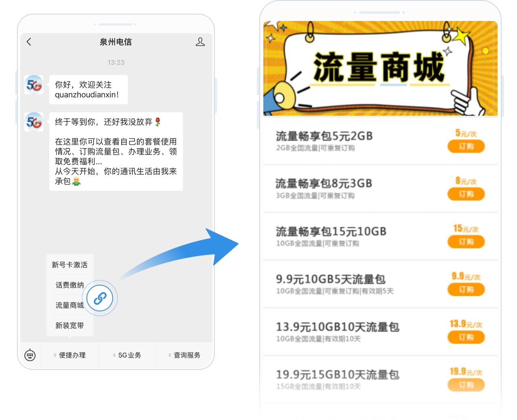The width and height of the screenshot is (517, 420).
Task: Order the 流量畅享包8元3GB package
Action: click(466, 194)
